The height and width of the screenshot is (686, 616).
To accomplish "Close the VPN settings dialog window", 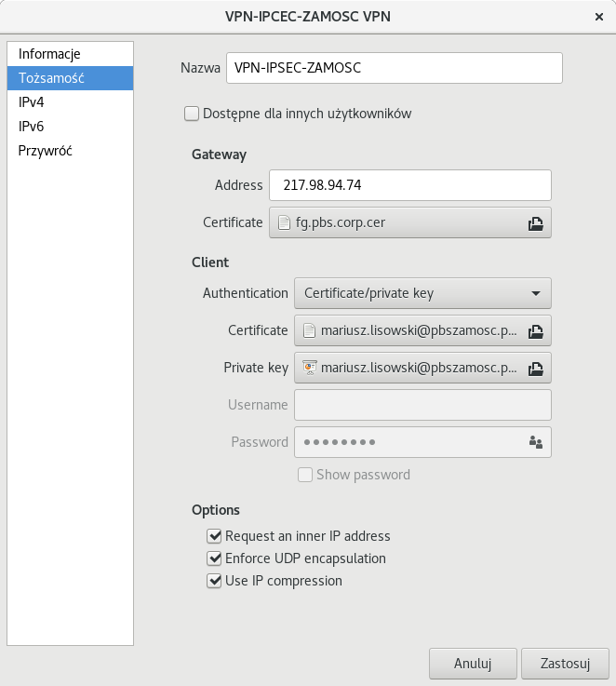I will point(597,17).
